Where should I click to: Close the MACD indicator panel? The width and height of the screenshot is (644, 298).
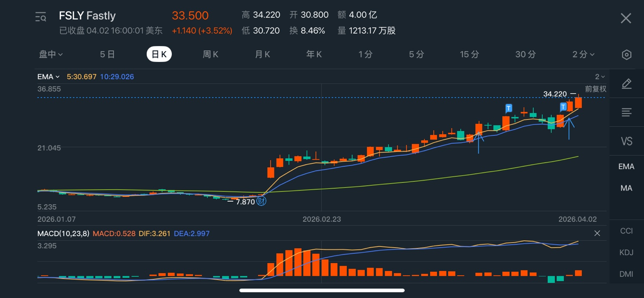tap(597, 233)
